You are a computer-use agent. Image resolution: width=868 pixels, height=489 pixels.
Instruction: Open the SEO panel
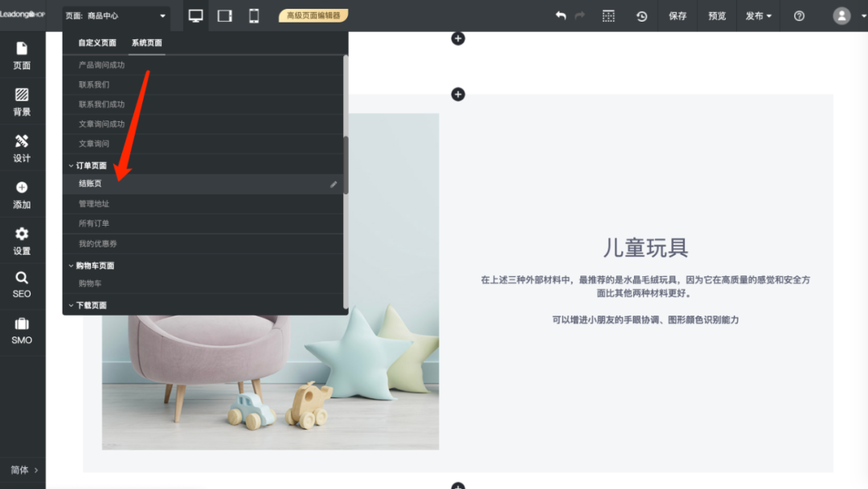(22, 286)
